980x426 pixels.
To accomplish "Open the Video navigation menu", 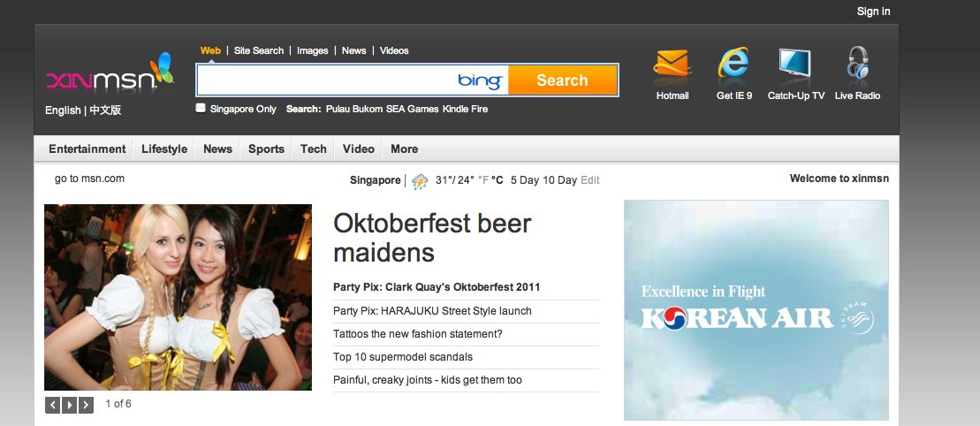I will [x=359, y=148].
